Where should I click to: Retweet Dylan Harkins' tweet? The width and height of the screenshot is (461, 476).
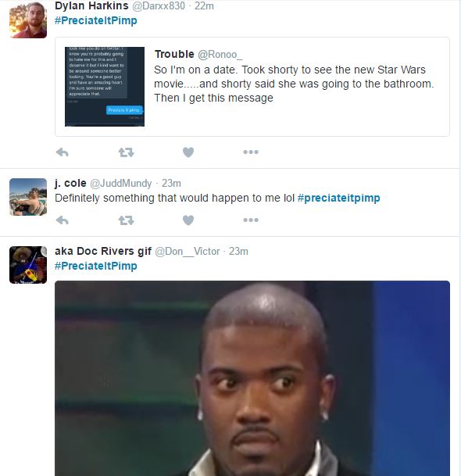127,152
